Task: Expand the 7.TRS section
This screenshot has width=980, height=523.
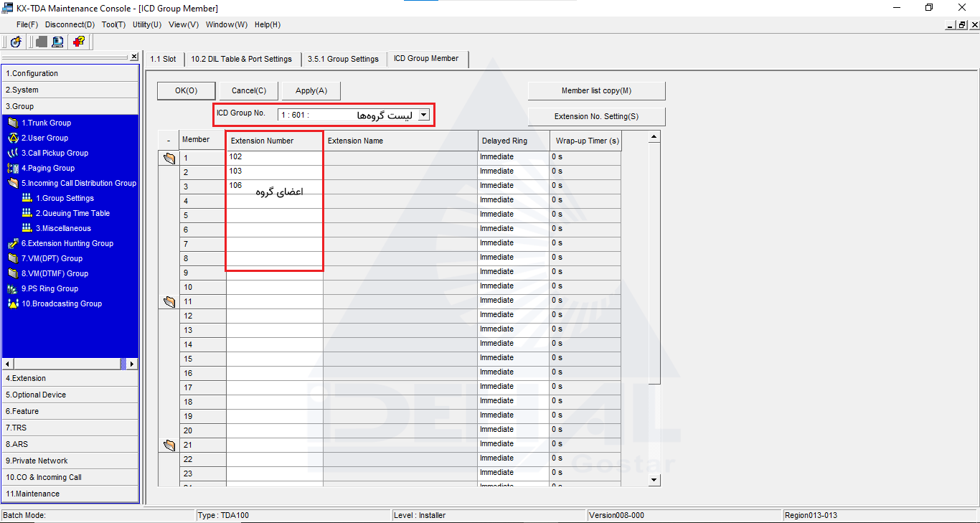Action: click(x=70, y=428)
